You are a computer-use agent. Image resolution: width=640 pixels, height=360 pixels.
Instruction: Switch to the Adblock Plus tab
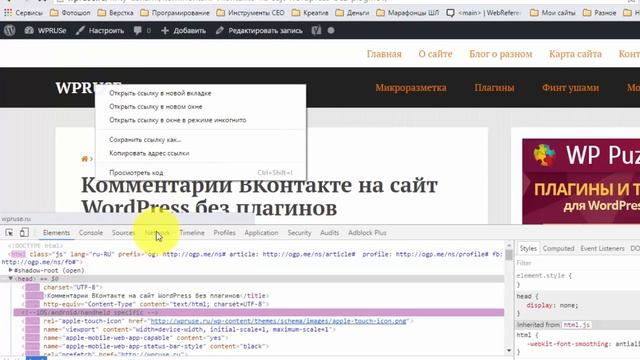point(367,233)
